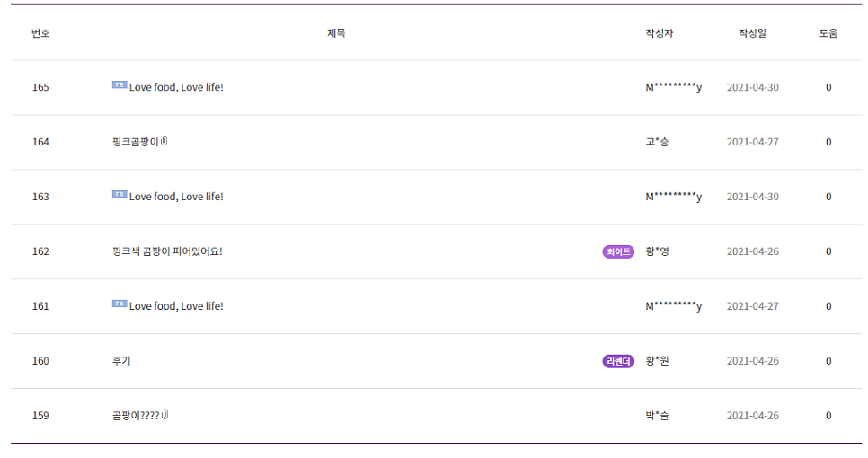Open post 159 titled 곰팡이????
Viewport: 868px width, 458px height.
136,416
